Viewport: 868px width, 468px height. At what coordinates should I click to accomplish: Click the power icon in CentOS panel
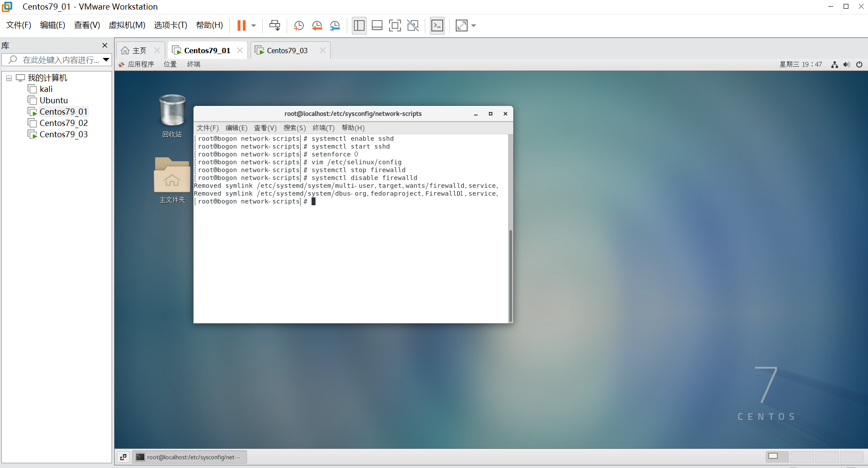[x=859, y=64]
